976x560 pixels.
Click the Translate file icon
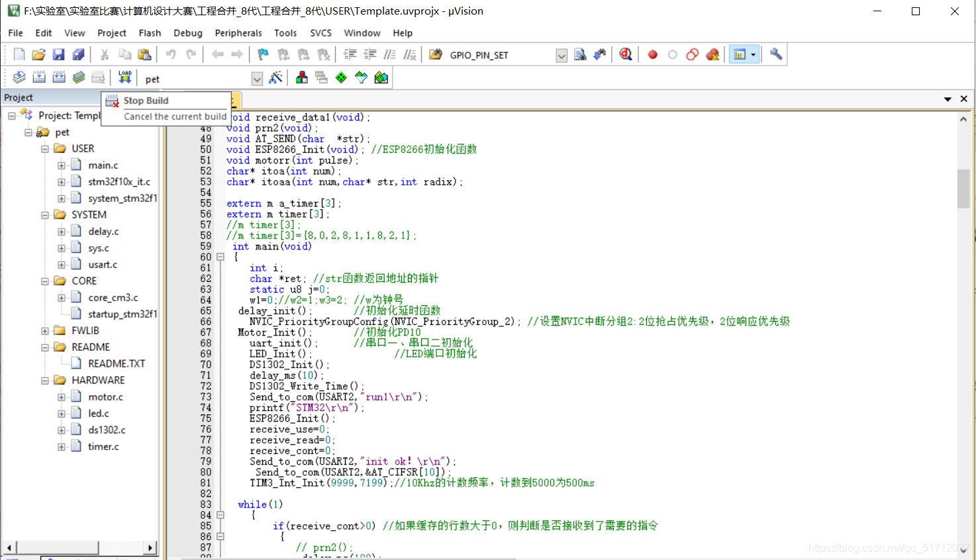click(x=19, y=78)
